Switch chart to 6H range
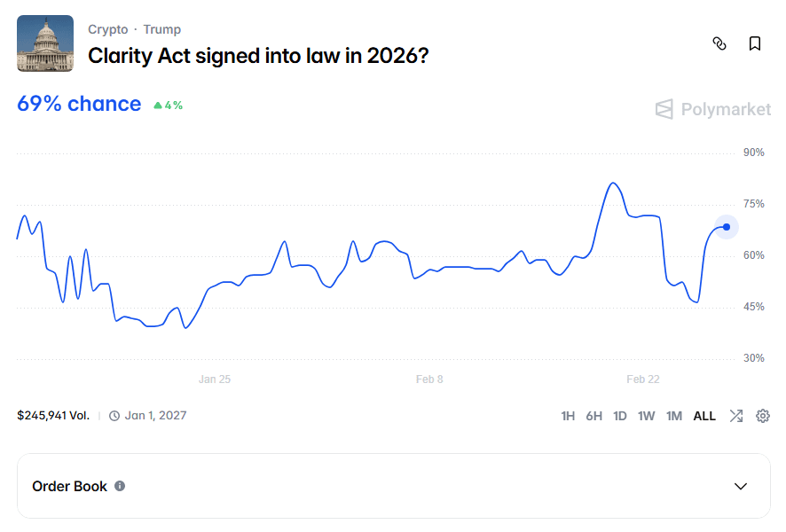 pyautogui.click(x=593, y=416)
